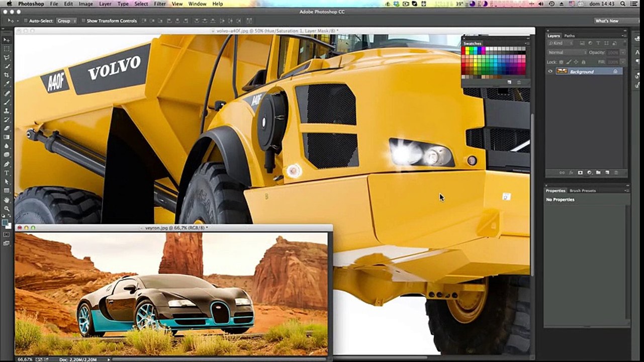
Task: Toggle lock all icon in Layers panel
Action: pyautogui.click(x=583, y=62)
